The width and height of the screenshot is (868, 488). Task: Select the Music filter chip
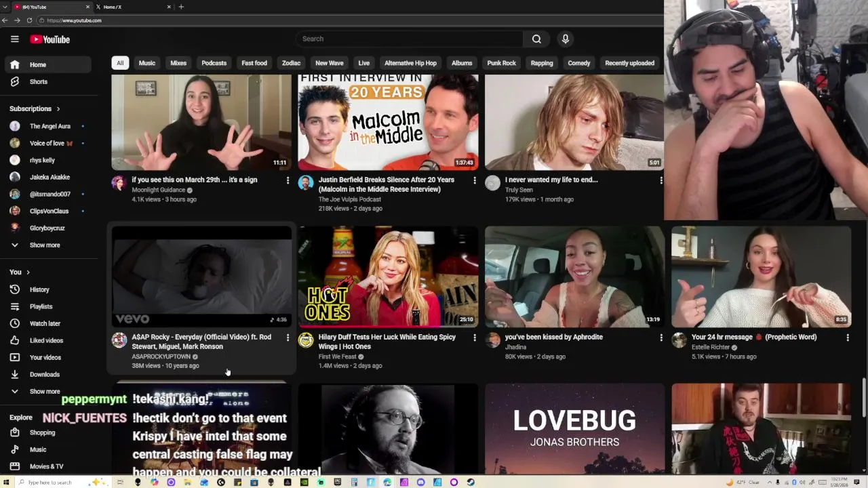147,63
